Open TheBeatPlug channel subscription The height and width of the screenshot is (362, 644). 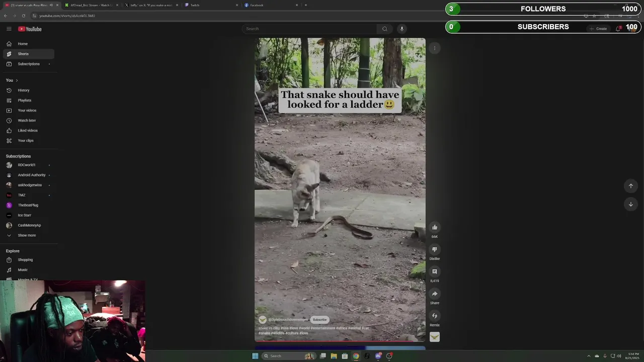click(29, 205)
